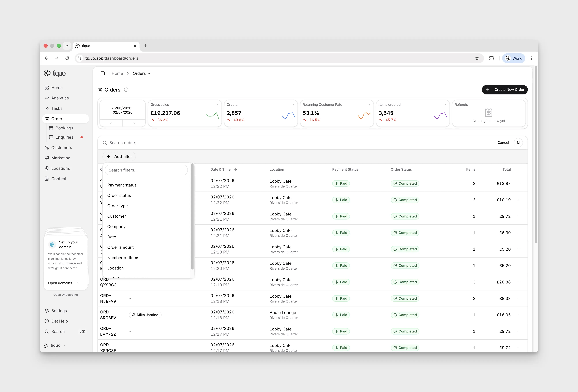
Task: Go to next date range
Action: pyautogui.click(x=134, y=123)
